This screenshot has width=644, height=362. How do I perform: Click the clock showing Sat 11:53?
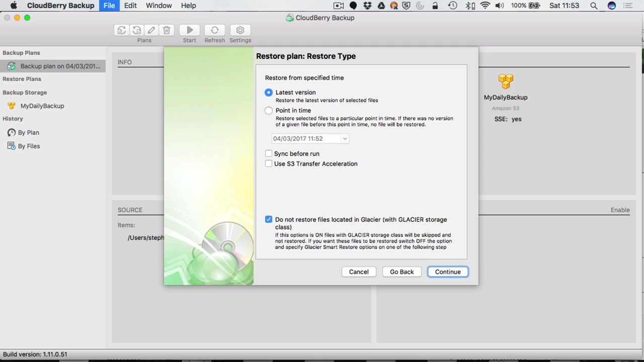point(565,6)
